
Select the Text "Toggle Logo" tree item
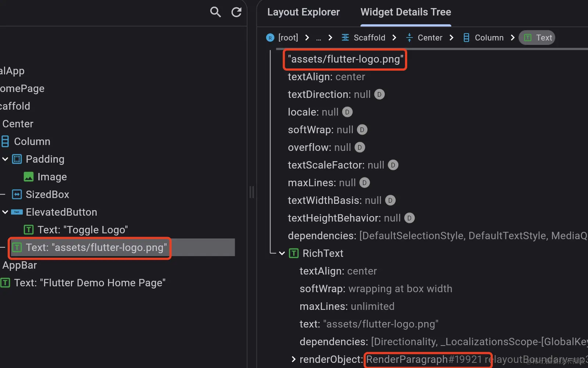tap(82, 230)
